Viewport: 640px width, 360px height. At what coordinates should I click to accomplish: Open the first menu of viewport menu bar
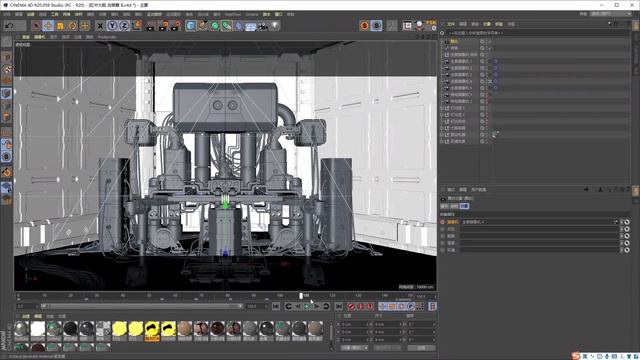(26, 37)
